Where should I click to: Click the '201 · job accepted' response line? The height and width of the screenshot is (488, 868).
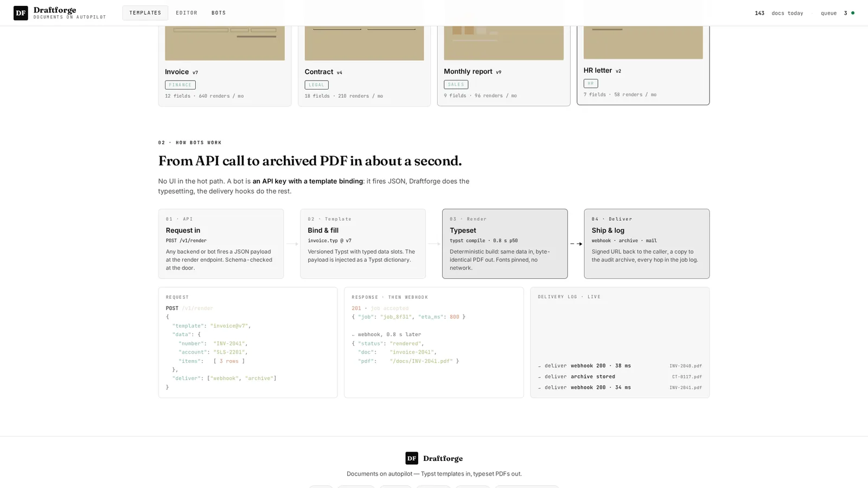[380, 308]
